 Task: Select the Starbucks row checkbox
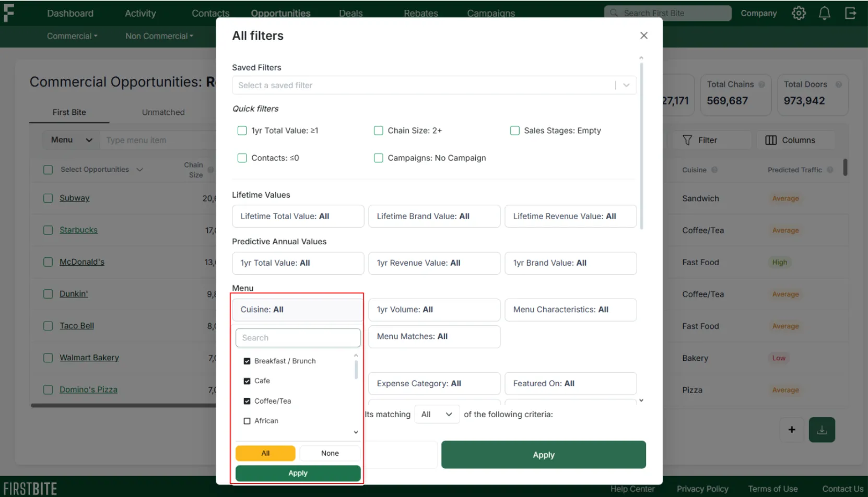(48, 230)
